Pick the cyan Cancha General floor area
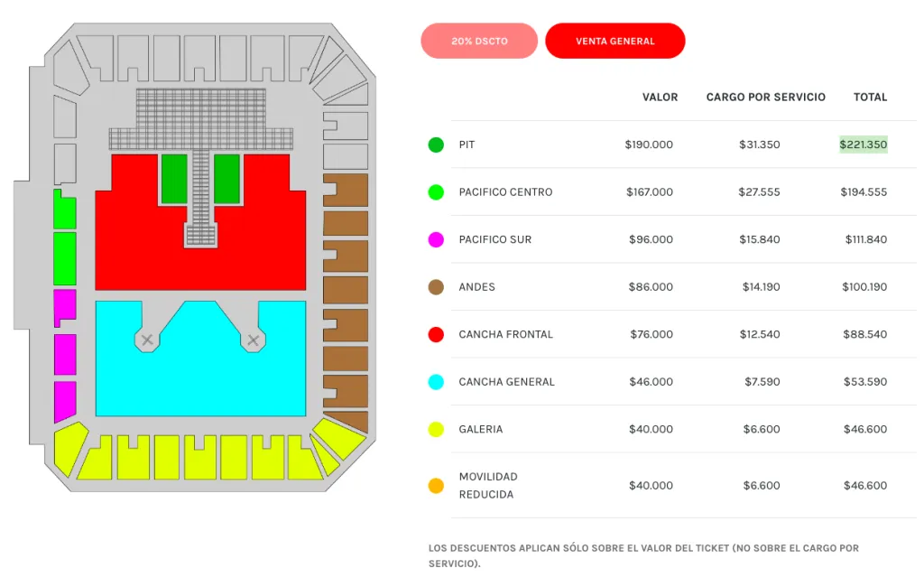The image size is (924, 587). [200, 379]
